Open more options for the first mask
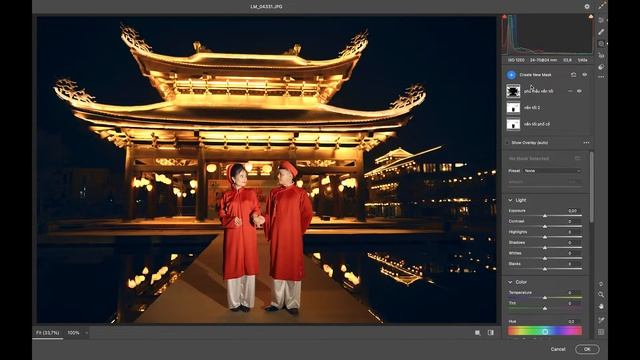The width and height of the screenshot is (640, 360). pyautogui.click(x=570, y=91)
